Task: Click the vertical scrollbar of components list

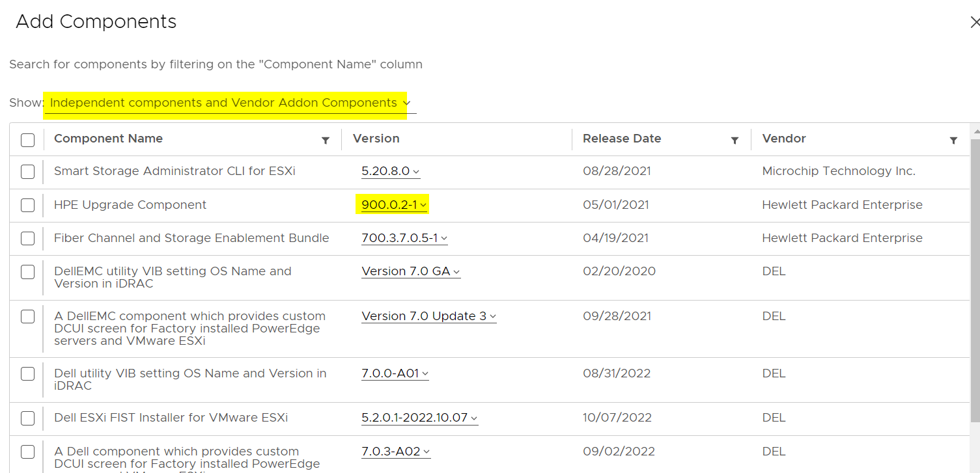Action: [x=975, y=280]
